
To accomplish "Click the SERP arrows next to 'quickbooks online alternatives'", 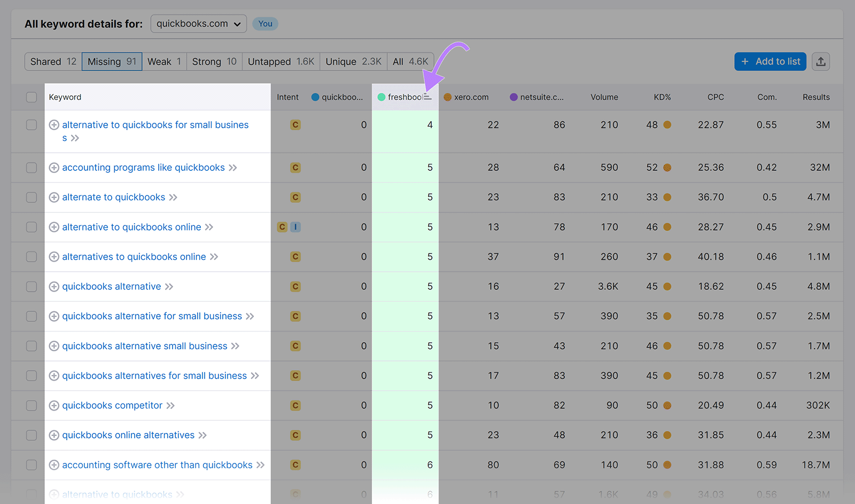I will (x=203, y=435).
